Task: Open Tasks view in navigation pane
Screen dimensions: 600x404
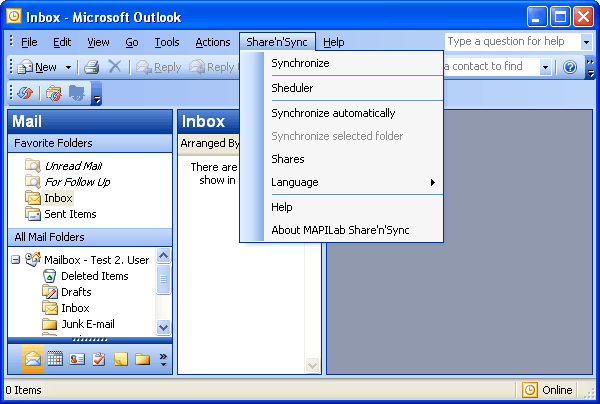Action: pyautogui.click(x=99, y=358)
